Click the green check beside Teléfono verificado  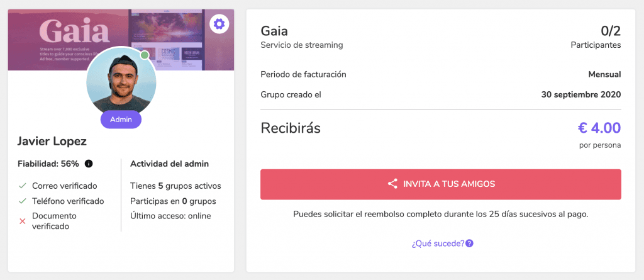pos(23,201)
